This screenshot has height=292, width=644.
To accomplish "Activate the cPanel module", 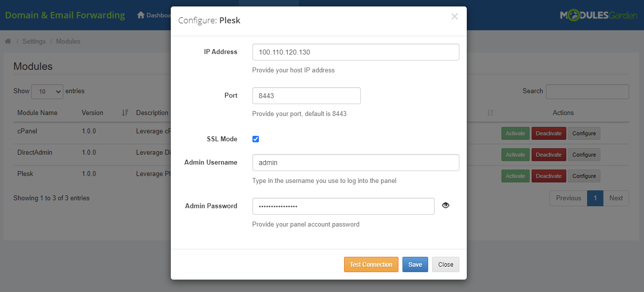I will 515,133.
